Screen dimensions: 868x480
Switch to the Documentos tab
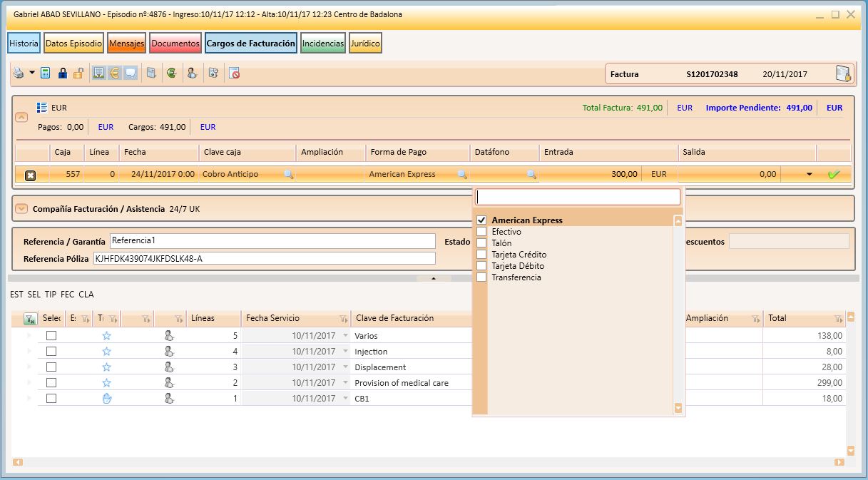(x=175, y=44)
